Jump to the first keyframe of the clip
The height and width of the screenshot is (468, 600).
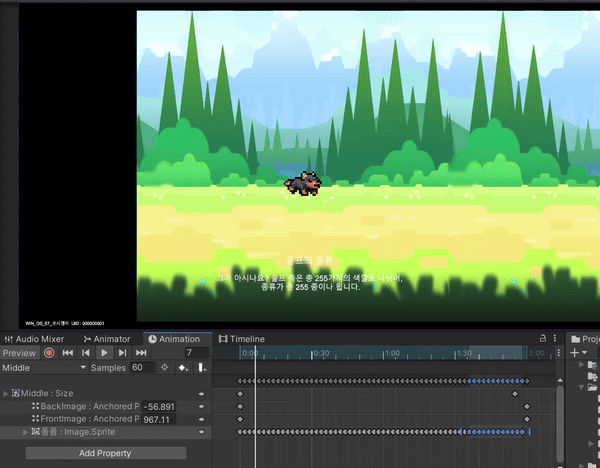[x=68, y=353]
